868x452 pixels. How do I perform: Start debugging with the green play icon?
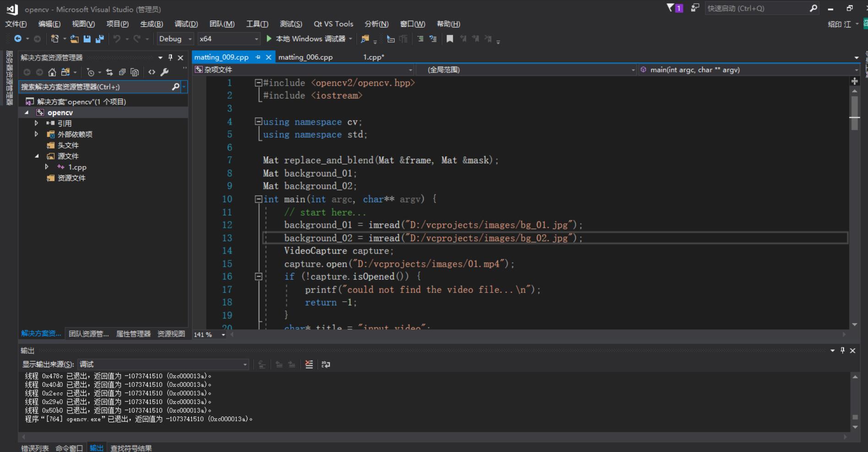tap(269, 39)
